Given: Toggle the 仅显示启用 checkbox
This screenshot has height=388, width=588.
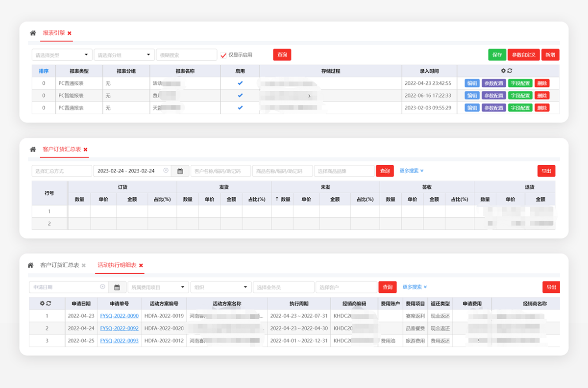Looking at the screenshot, I should point(223,55).
